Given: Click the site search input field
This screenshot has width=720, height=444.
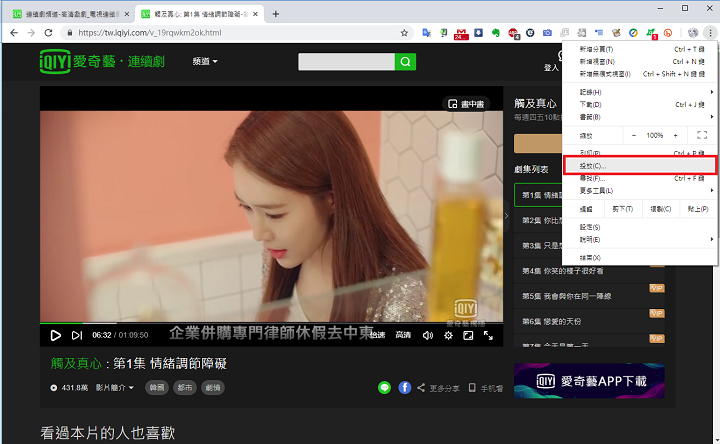Looking at the screenshot, I should tap(345, 62).
